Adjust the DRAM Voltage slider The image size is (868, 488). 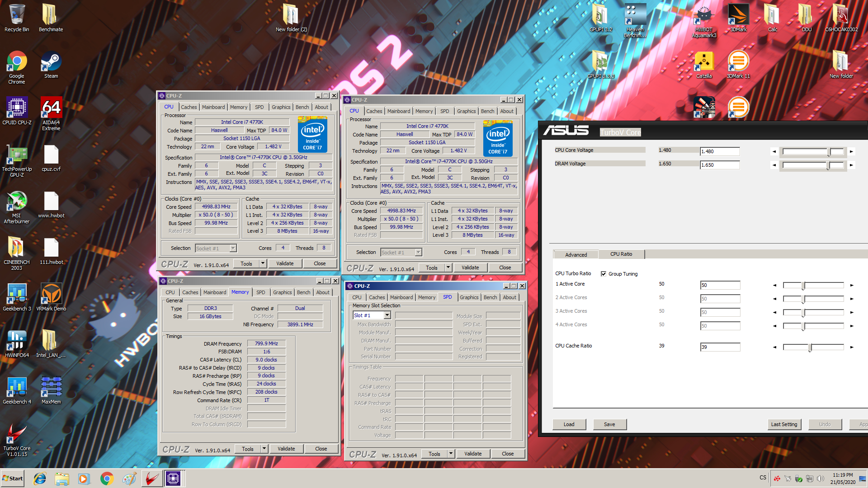click(813, 165)
